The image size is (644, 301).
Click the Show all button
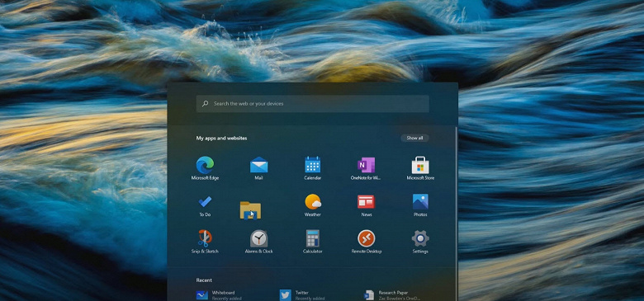click(414, 139)
